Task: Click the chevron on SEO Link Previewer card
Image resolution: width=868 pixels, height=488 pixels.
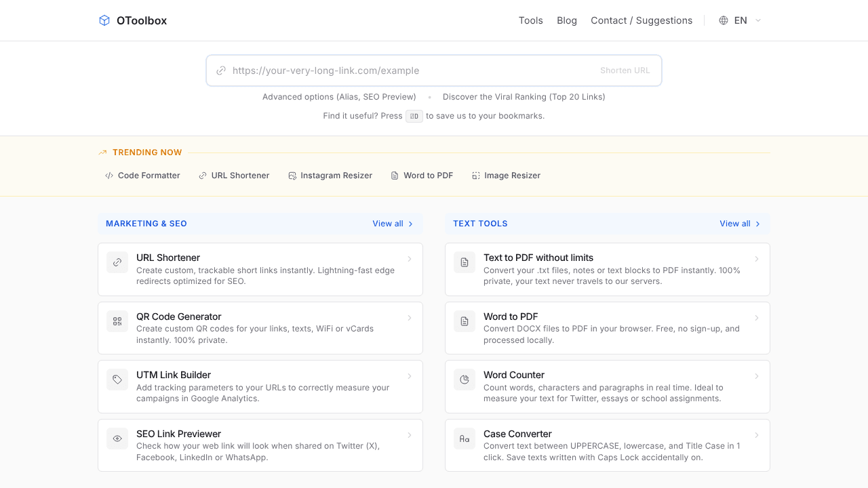Action: tap(410, 435)
